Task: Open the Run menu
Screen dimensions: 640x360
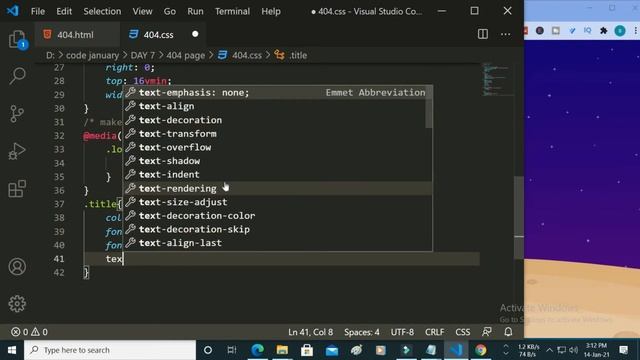Action: coord(195,11)
